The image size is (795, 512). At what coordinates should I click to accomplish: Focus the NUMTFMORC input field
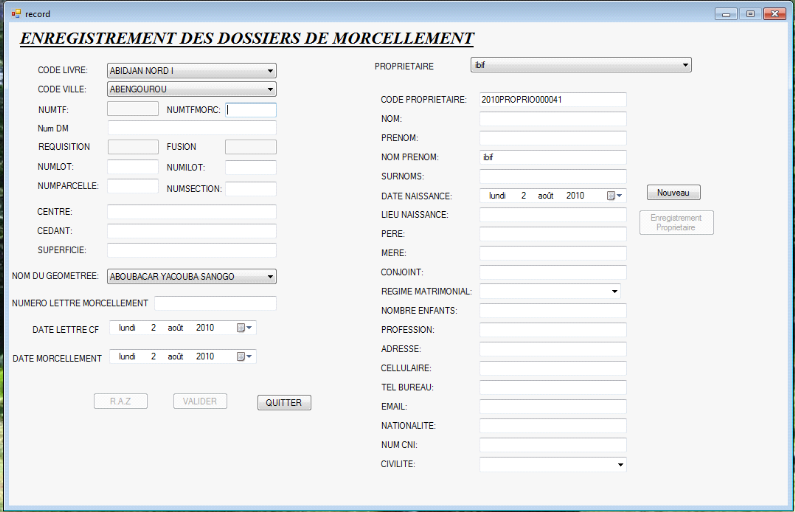pos(251,109)
